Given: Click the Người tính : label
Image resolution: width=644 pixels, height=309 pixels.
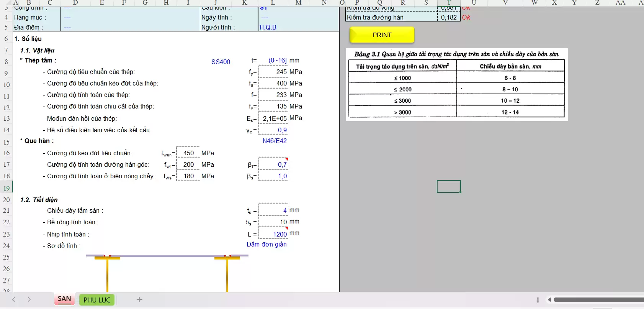Looking at the screenshot, I should coord(218,27).
